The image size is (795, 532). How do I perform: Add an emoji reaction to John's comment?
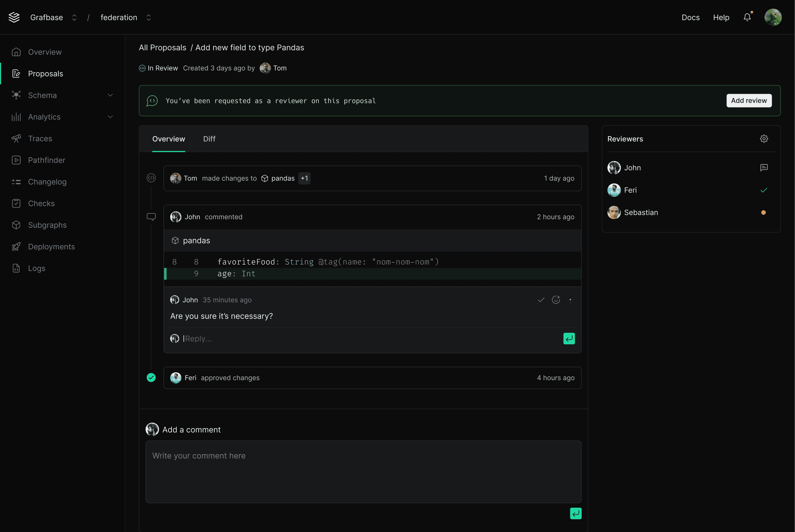(x=556, y=300)
